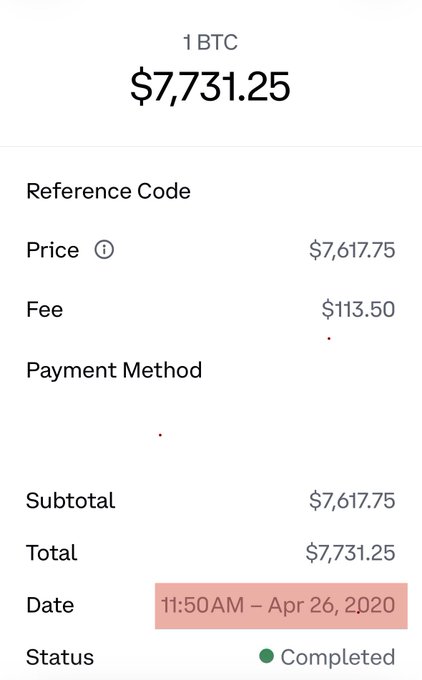Select the $7,617.75 price value
The width and height of the screenshot is (422, 680).
[352, 250]
